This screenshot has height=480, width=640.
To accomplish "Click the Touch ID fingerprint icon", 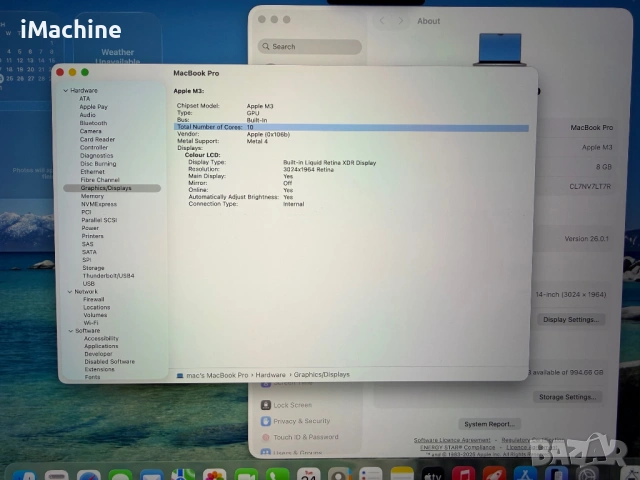I will pos(266,437).
